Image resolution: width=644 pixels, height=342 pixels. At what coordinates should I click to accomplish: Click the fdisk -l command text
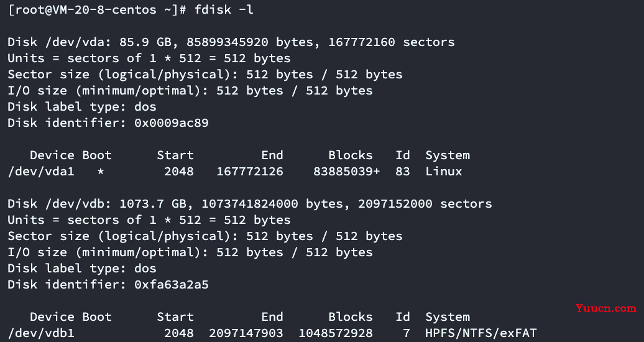[224, 9]
